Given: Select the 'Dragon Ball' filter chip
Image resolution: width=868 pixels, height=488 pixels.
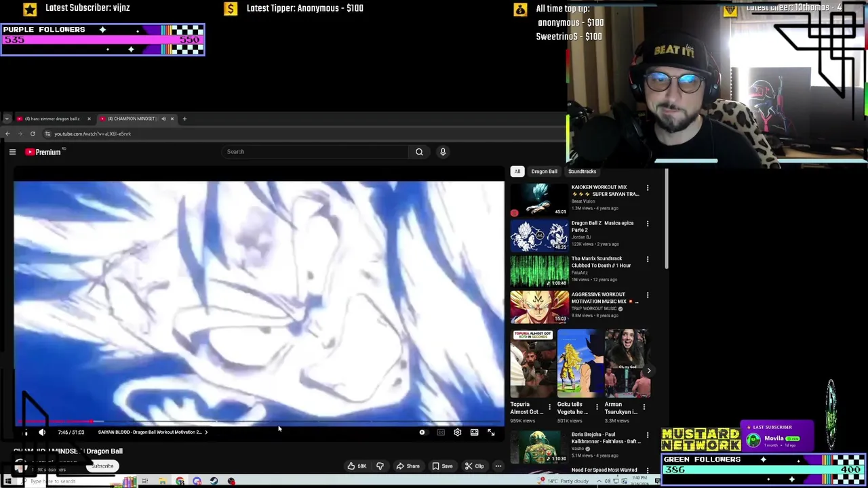Looking at the screenshot, I should (x=544, y=171).
